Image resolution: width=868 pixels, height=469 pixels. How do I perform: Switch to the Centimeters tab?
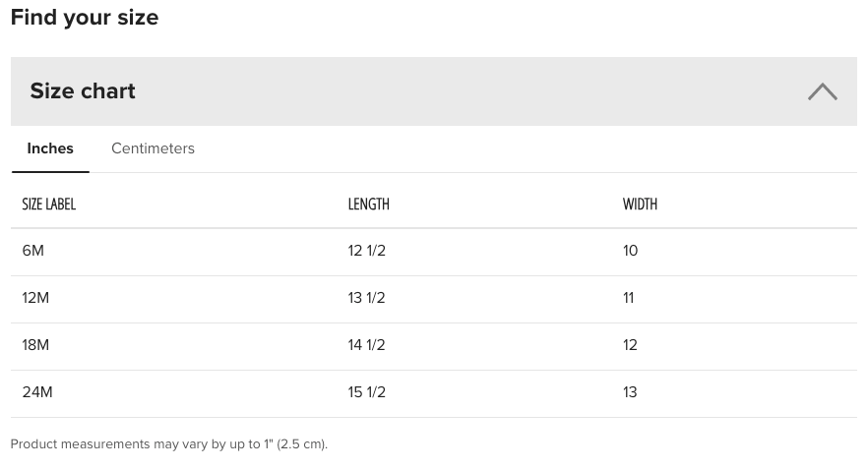click(153, 148)
